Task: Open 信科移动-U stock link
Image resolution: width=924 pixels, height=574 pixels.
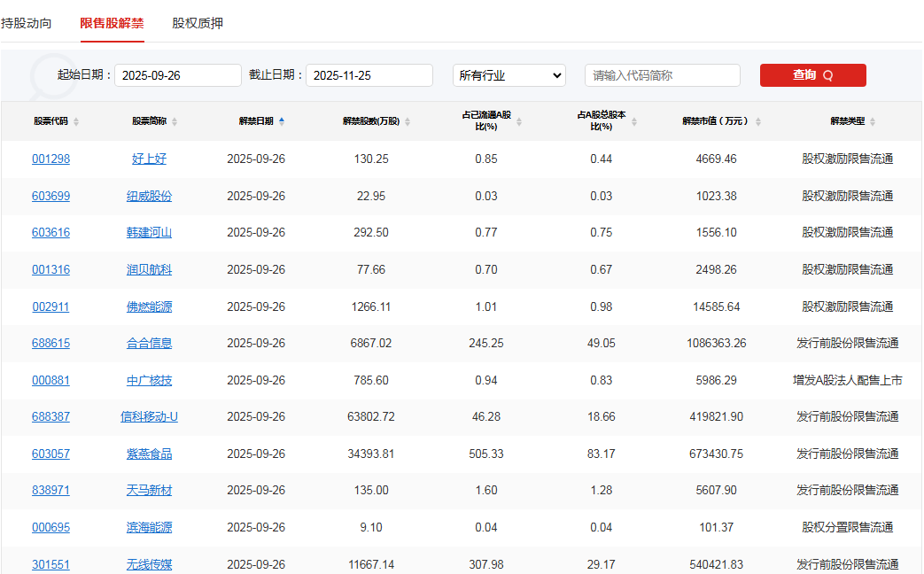Action: 149,417
